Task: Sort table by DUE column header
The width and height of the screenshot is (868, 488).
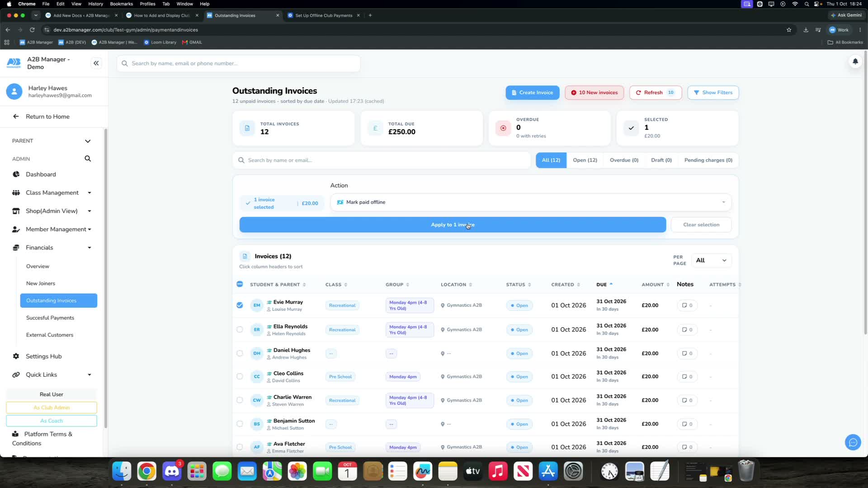Action: coord(604,285)
